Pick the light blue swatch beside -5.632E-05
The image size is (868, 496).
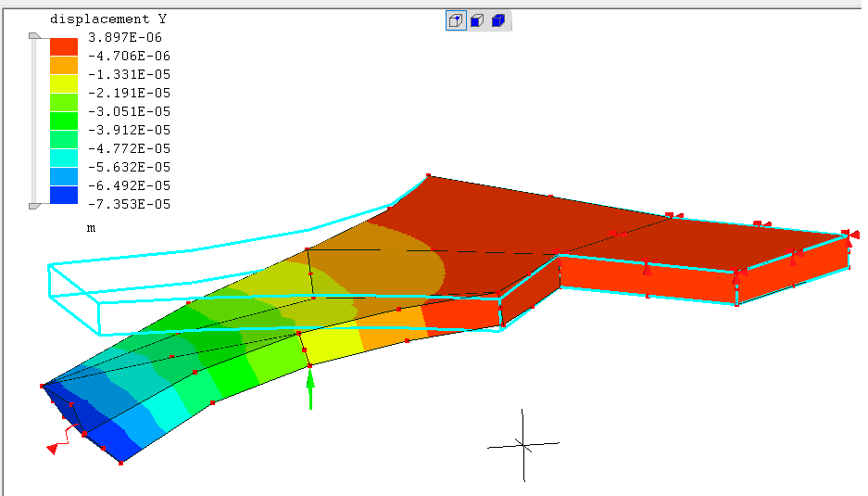point(64,176)
